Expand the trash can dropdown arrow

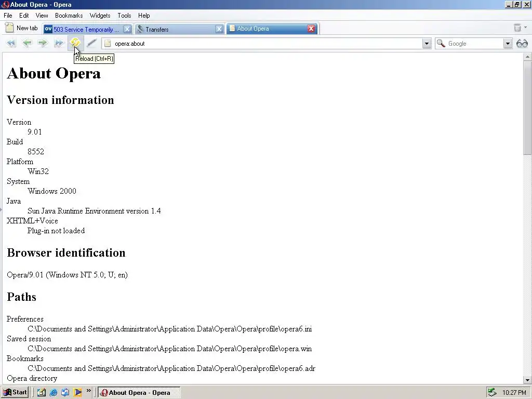pos(525,28)
